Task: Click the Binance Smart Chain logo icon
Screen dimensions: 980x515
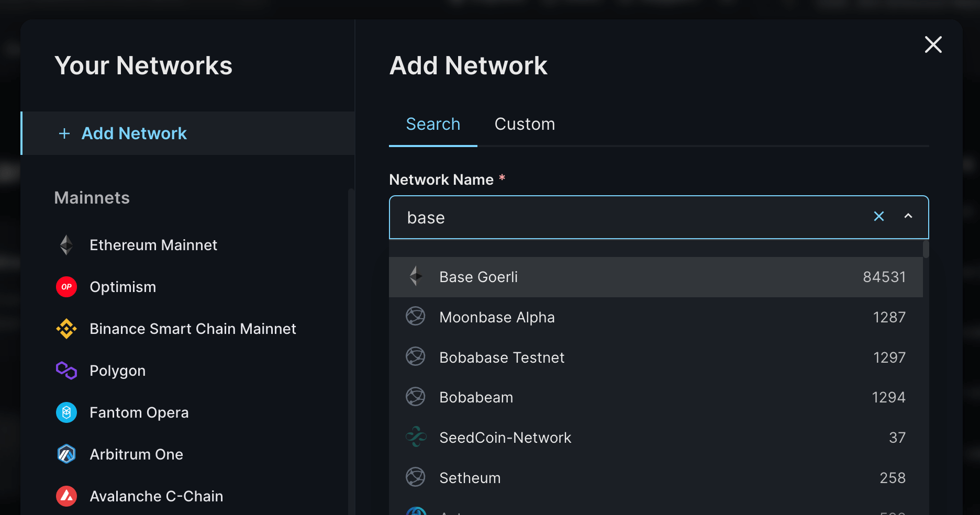Action: 66,329
